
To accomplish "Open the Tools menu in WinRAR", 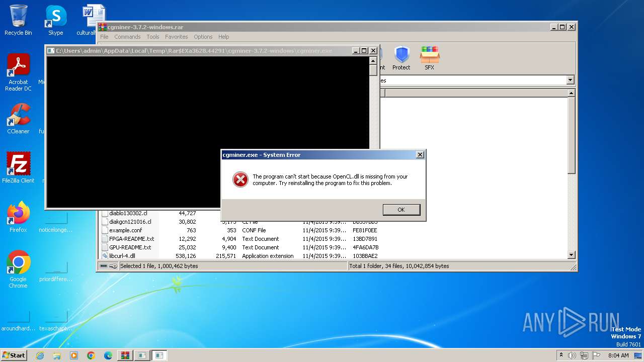I will pos(153,37).
